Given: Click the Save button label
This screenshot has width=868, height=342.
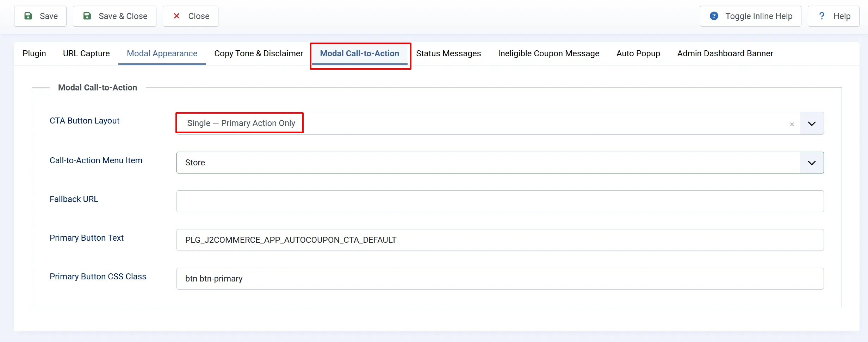Looking at the screenshot, I should [x=49, y=16].
